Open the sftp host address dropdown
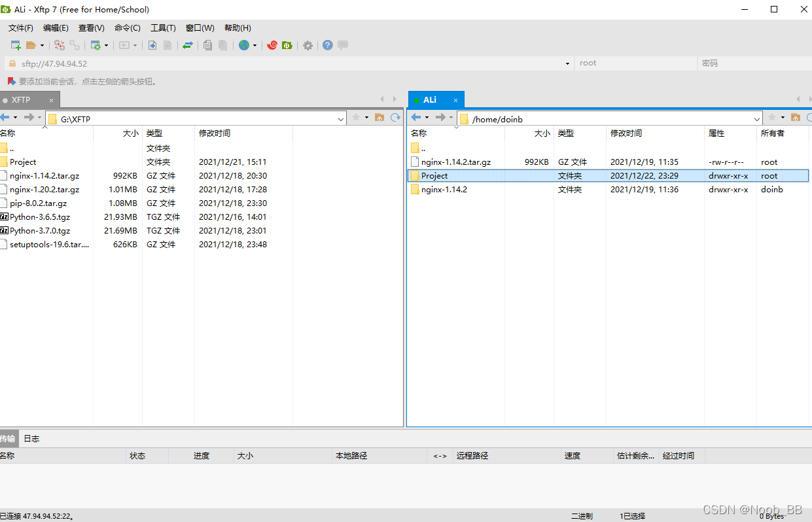The height and width of the screenshot is (522, 812). (568, 63)
